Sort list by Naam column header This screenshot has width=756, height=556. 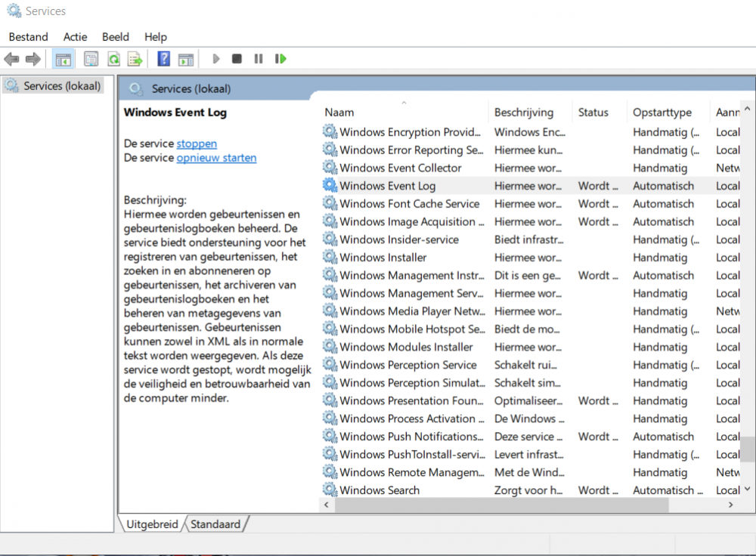(339, 113)
